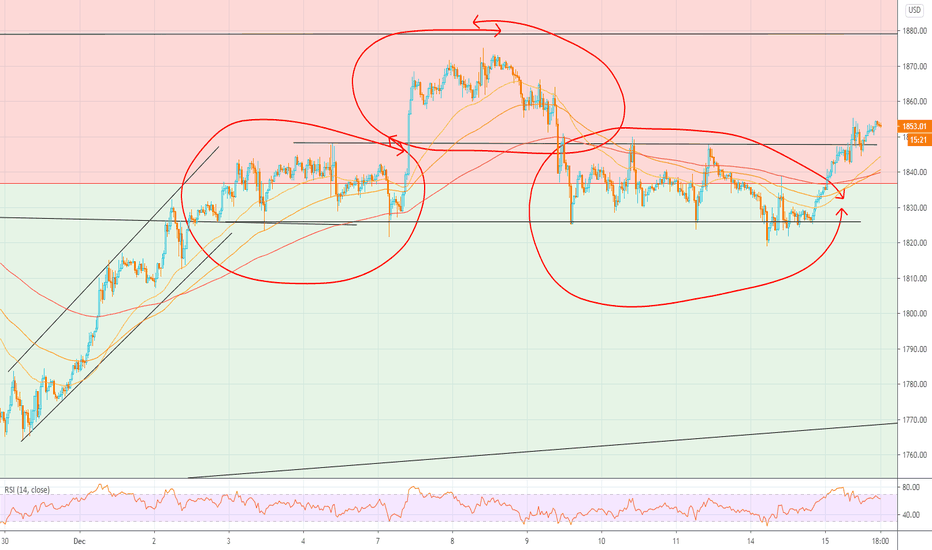Screen dimensions: 932x550
Task: Click the 1800.00 price axis label
Action: [914, 313]
